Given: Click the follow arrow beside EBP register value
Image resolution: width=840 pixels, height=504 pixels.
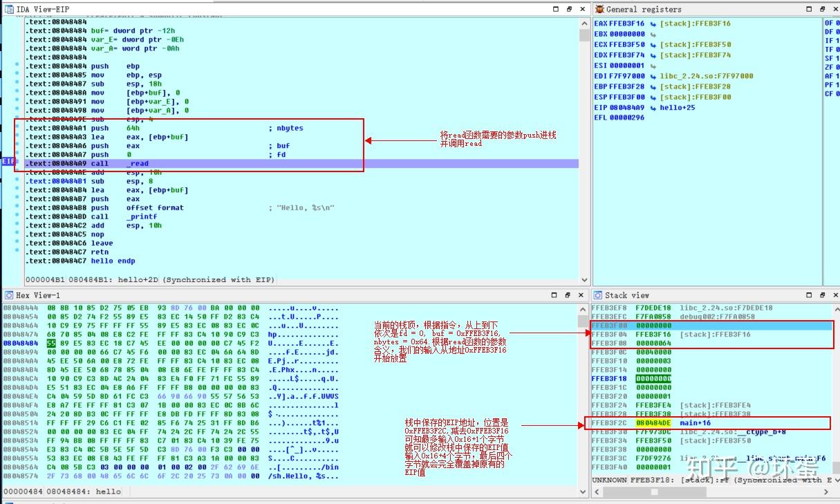Looking at the screenshot, I should [x=653, y=86].
